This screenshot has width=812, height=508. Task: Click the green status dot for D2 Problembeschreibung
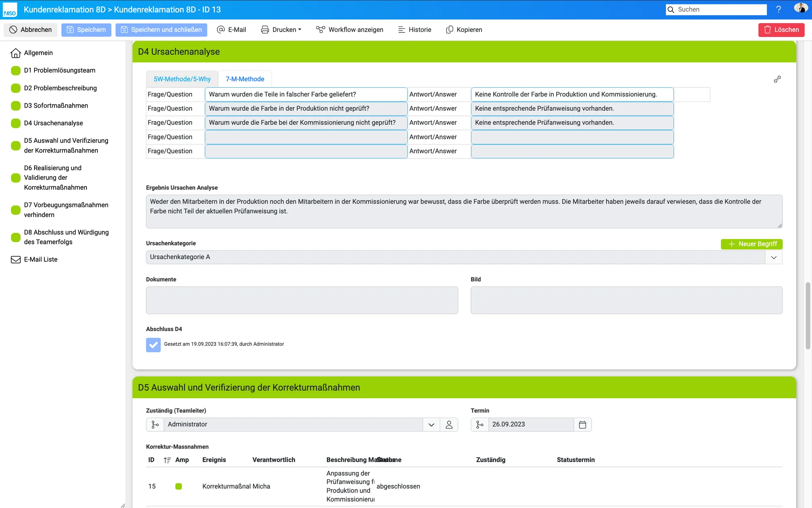(15, 88)
